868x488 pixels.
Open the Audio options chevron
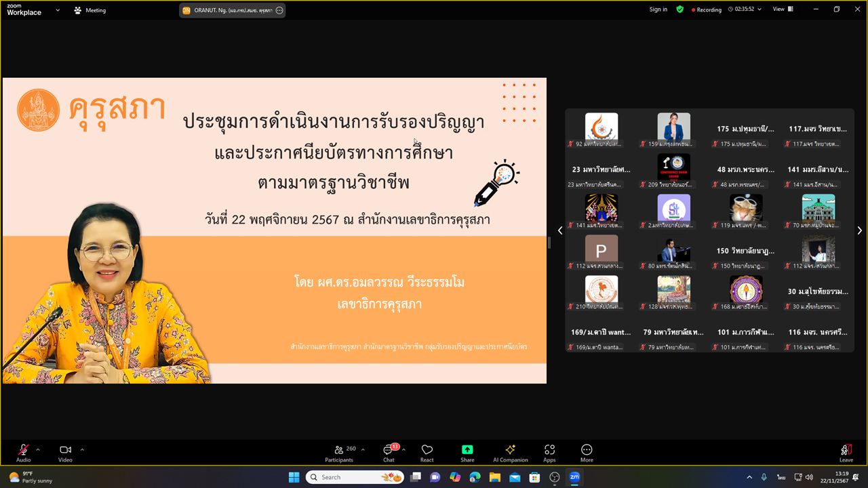(38, 449)
